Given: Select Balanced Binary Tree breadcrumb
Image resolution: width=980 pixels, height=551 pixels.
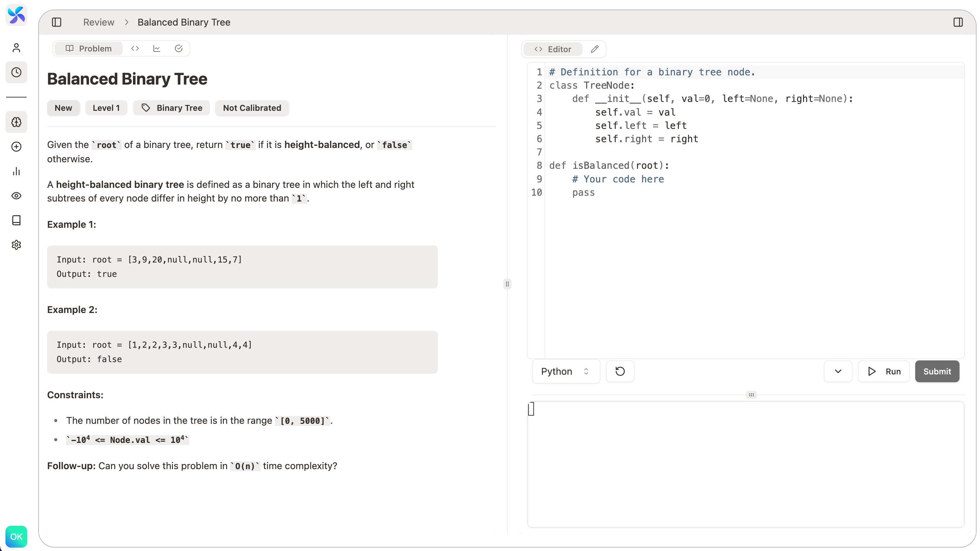Looking at the screenshot, I should pyautogui.click(x=184, y=22).
